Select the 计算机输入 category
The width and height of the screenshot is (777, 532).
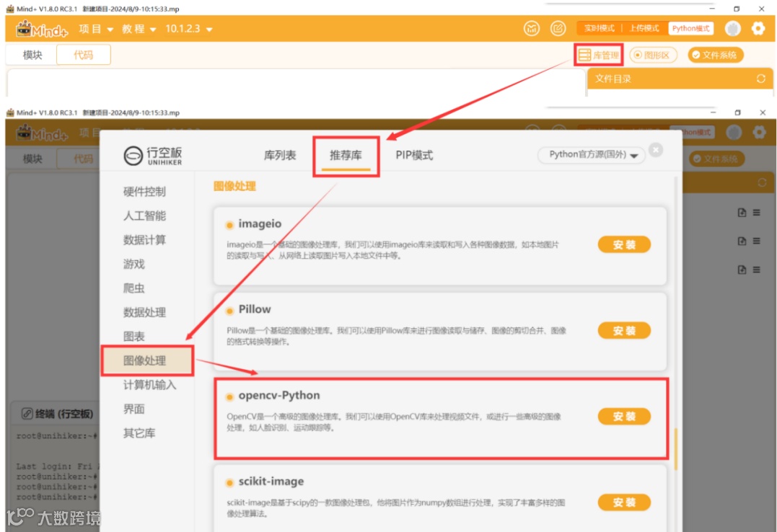point(149,385)
